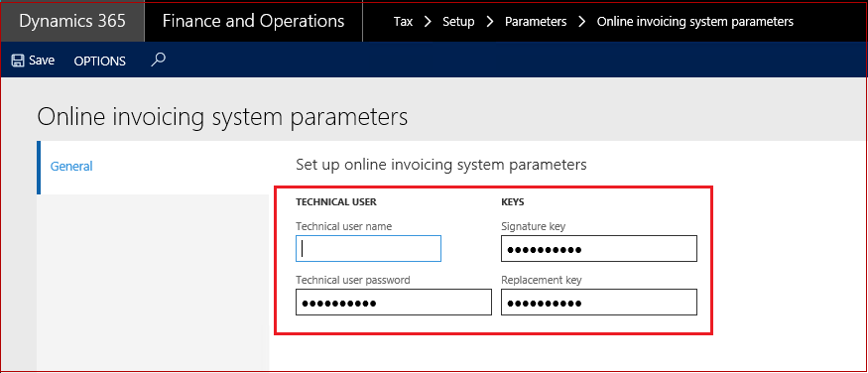Click the TECHNICAL USER group heading
This screenshot has height=373, width=868.
(x=336, y=202)
